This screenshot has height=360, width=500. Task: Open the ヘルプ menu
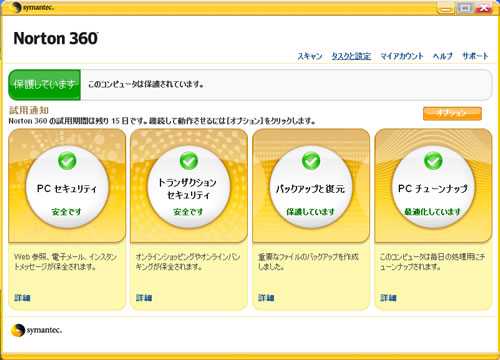coord(443,56)
